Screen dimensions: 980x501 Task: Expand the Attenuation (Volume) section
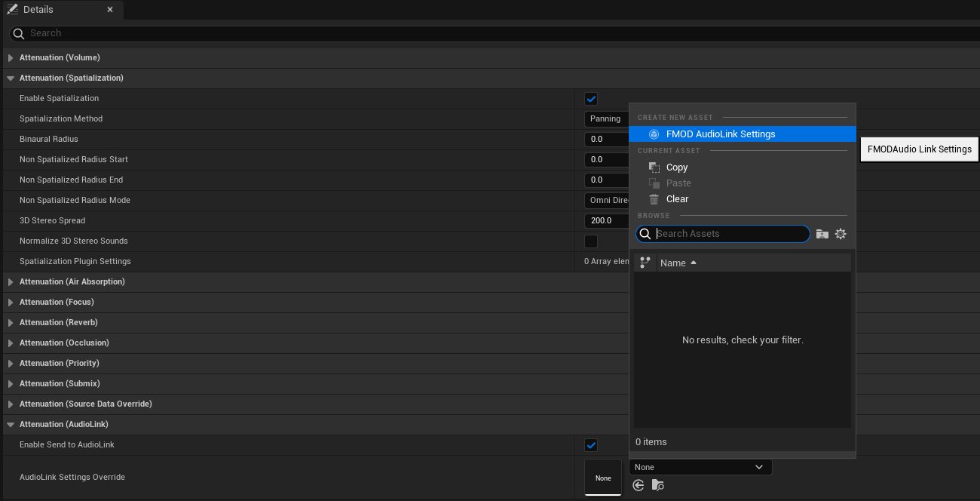tap(11, 58)
